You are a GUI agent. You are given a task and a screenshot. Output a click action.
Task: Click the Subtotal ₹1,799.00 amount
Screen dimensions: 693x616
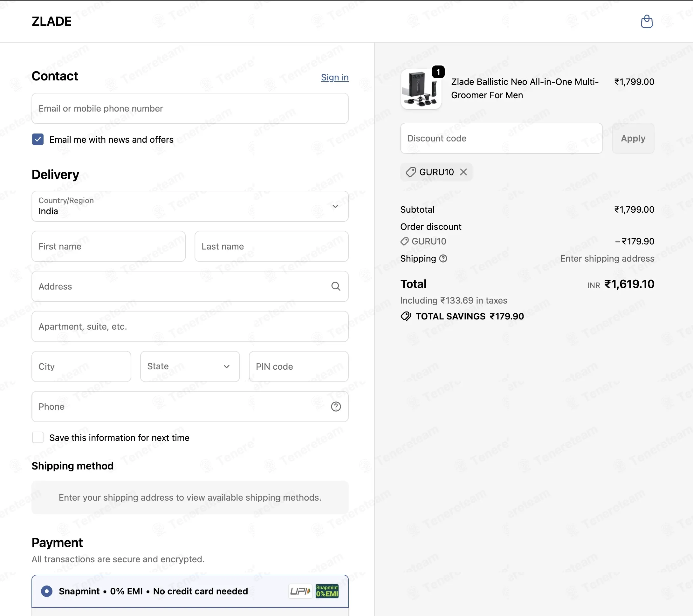[634, 209]
